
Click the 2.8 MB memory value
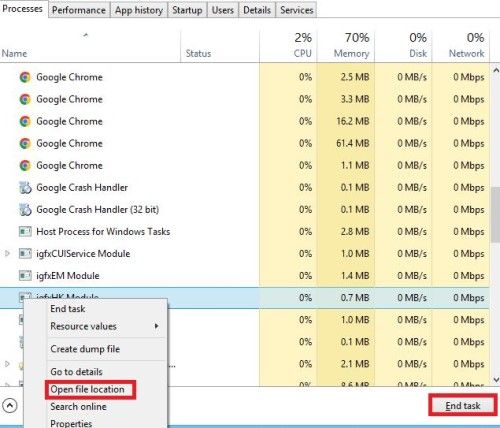[x=355, y=232]
